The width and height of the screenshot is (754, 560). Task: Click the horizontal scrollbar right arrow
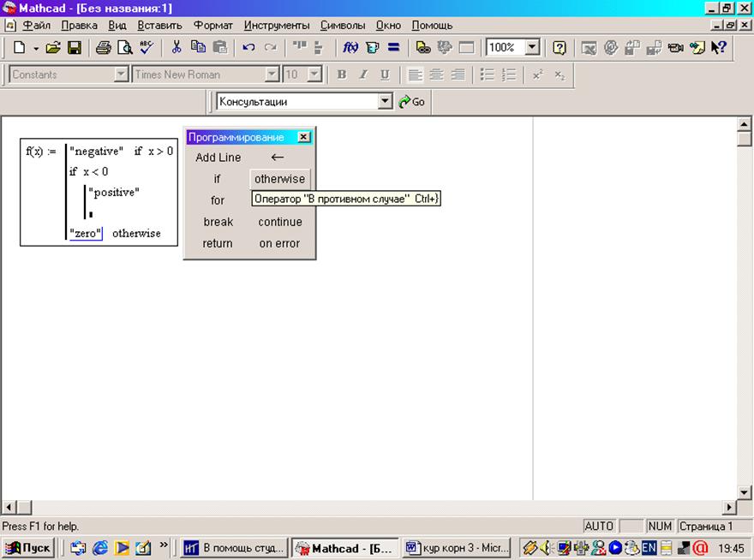tap(730, 507)
